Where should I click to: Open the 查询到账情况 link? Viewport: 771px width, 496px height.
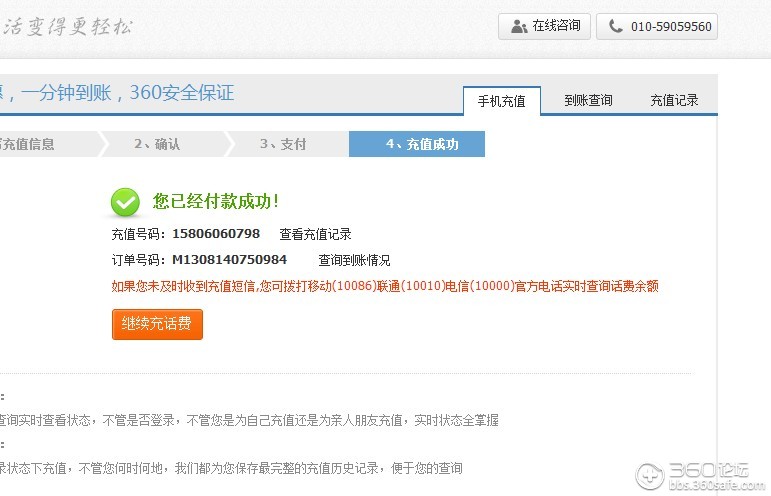pos(354,260)
